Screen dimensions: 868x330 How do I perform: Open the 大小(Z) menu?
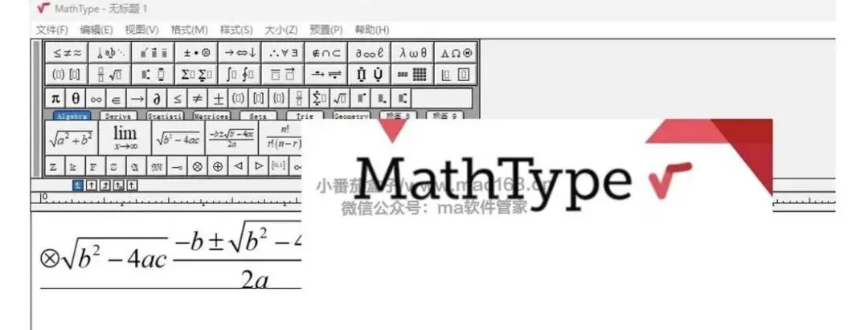pyautogui.click(x=281, y=30)
